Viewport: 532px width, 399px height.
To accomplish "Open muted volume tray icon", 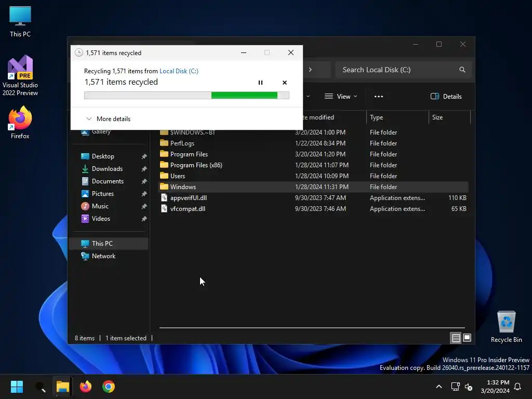I will tap(469, 387).
